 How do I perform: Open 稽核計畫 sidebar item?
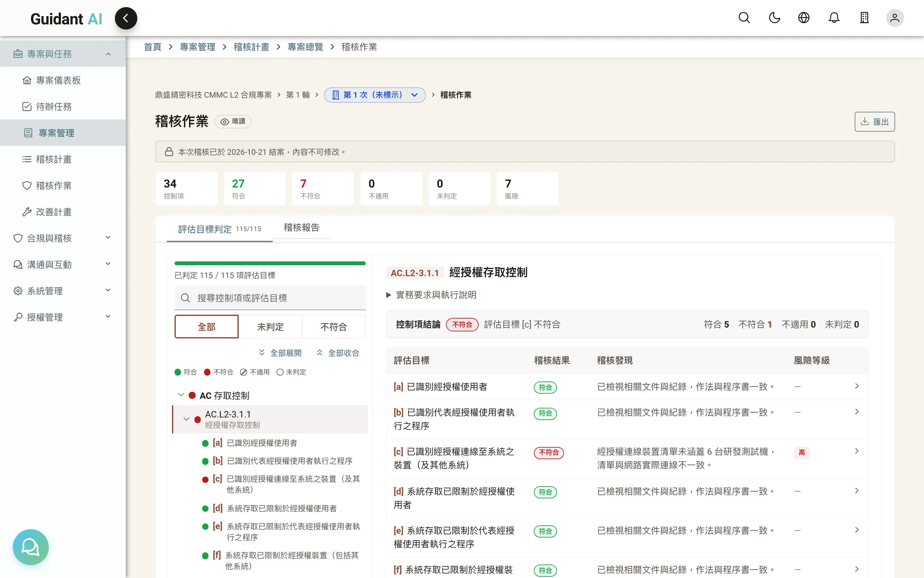(63, 159)
